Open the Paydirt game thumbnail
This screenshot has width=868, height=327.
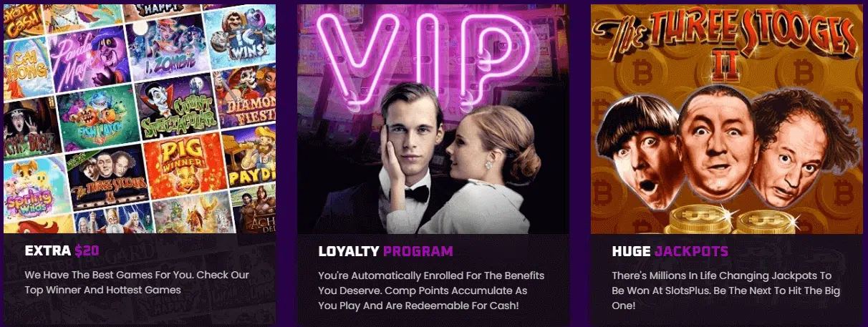pyautogui.click(x=251, y=155)
